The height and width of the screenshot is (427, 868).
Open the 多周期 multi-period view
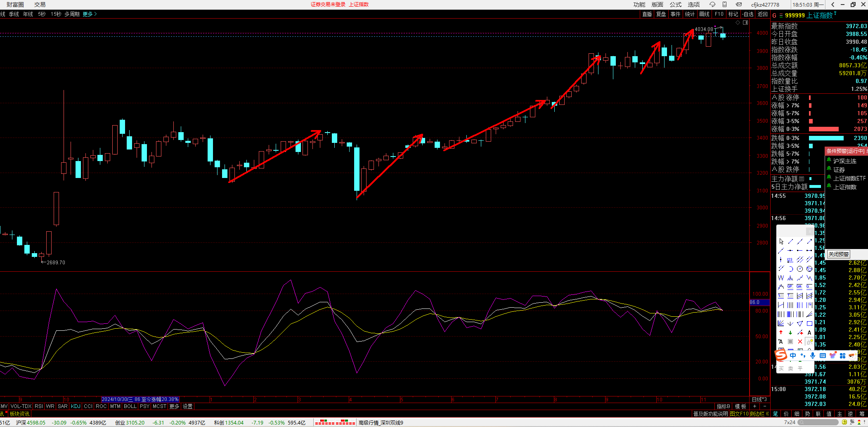point(72,14)
